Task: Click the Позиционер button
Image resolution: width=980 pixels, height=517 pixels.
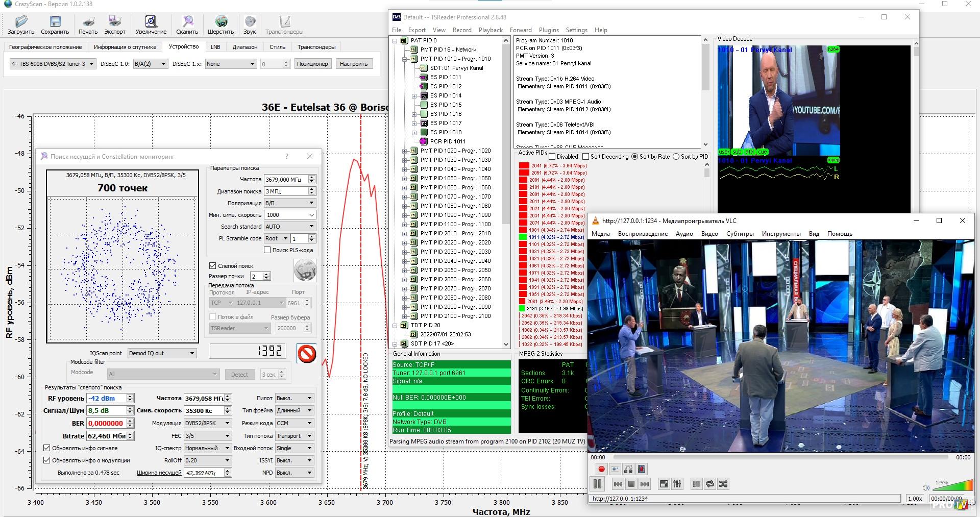Action: point(312,64)
